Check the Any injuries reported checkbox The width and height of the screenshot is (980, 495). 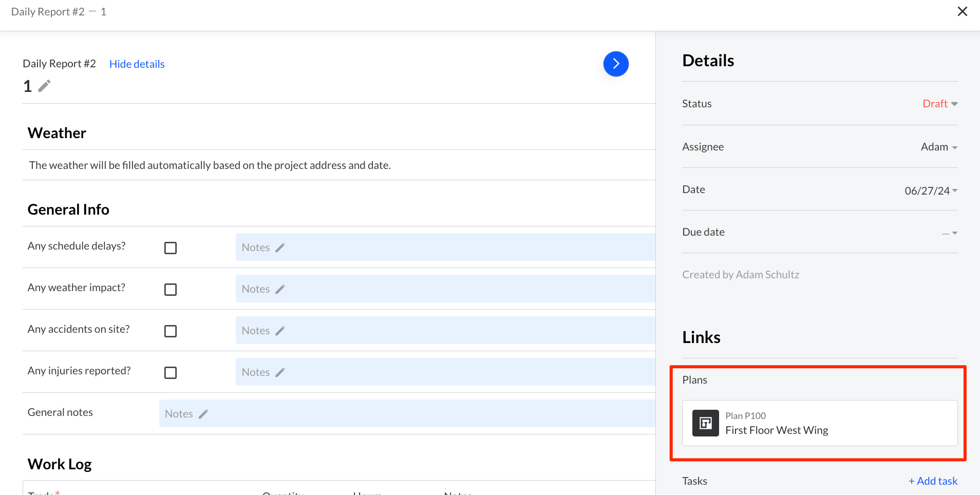pyautogui.click(x=170, y=372)
